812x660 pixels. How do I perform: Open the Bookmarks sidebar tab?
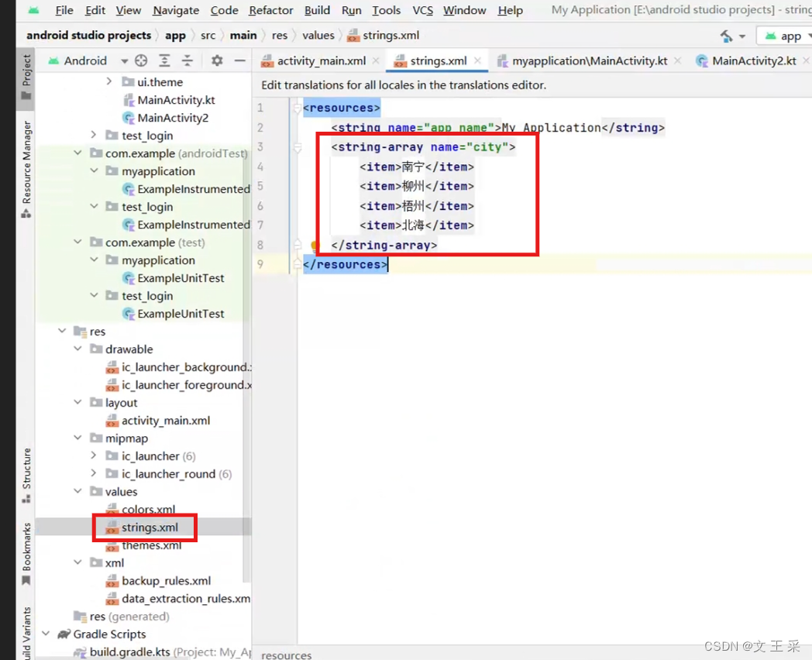[x=26, y=553]
